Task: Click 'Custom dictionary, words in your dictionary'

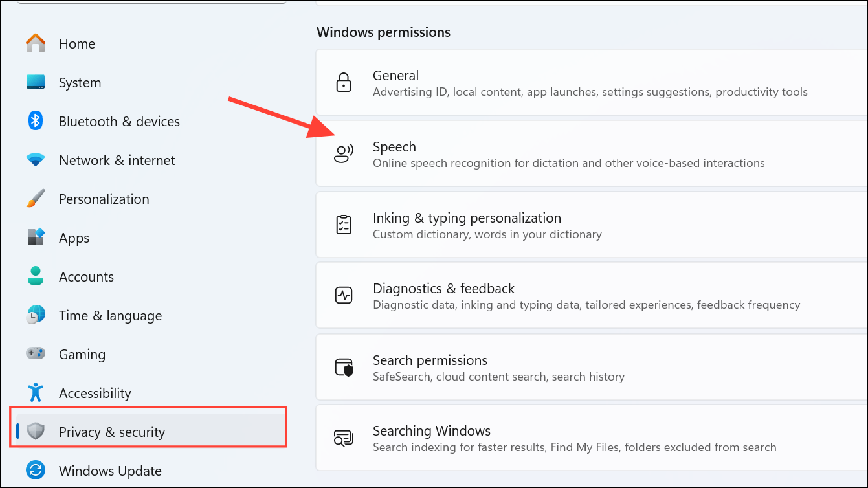Action: tap(487, 234)
